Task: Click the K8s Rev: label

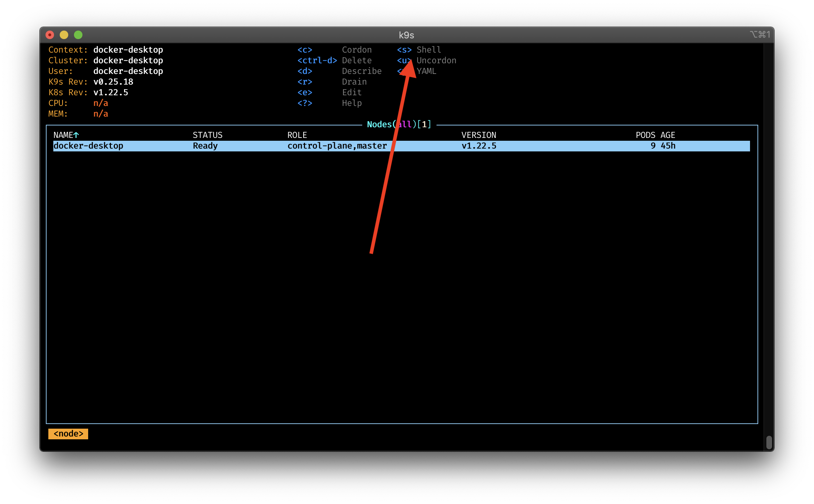Action: click(x=68, y=92)
